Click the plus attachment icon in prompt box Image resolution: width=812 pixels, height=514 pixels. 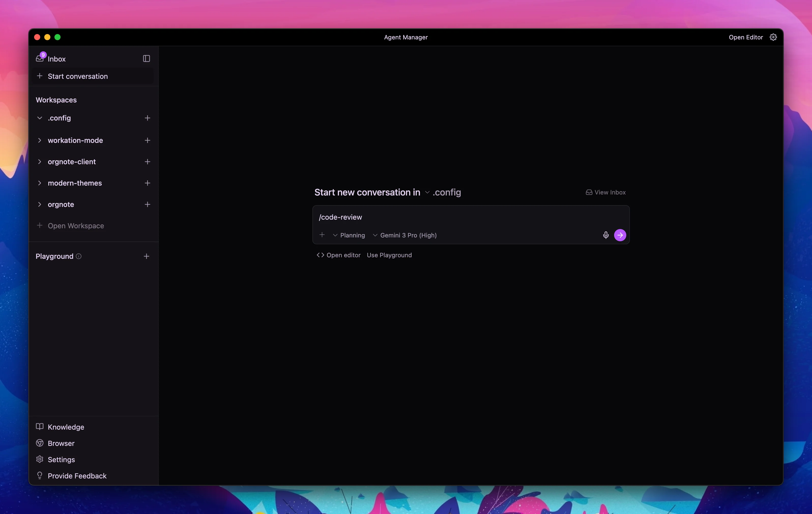click(322, 235)
